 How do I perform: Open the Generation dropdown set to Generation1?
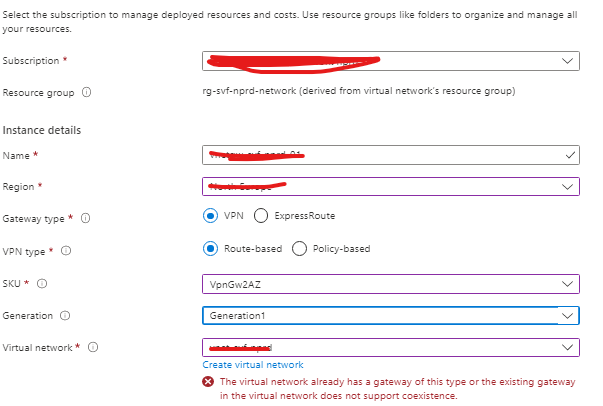(391, 315)
